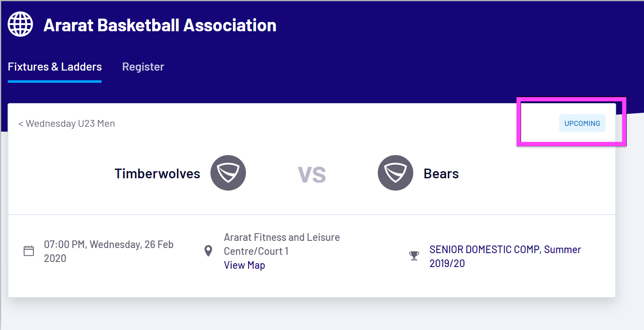
Task: Select the Timberwolves team name
Action: 157,174
